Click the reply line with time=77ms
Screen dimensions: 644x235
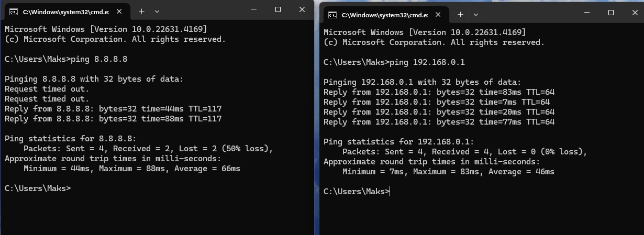(x=439, y=122)
